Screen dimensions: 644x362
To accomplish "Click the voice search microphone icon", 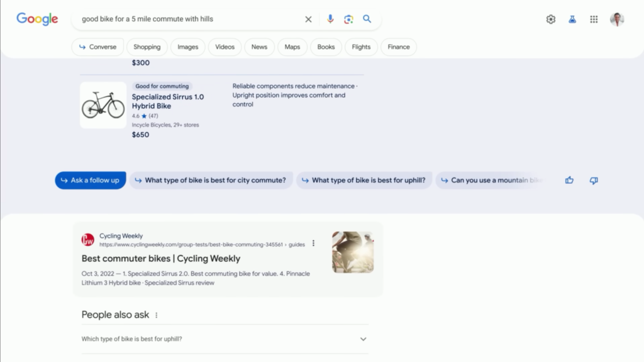I will tap(330, 19).
